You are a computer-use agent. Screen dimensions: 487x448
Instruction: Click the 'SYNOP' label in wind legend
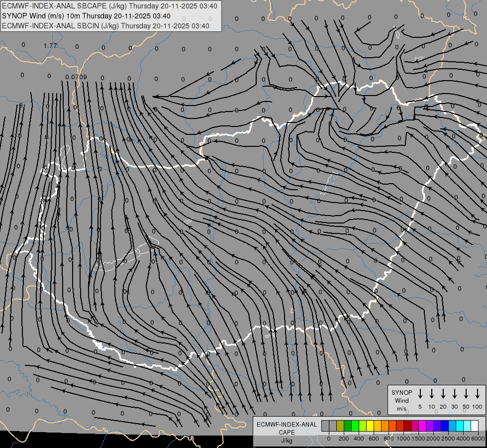(x=401, y=392)
